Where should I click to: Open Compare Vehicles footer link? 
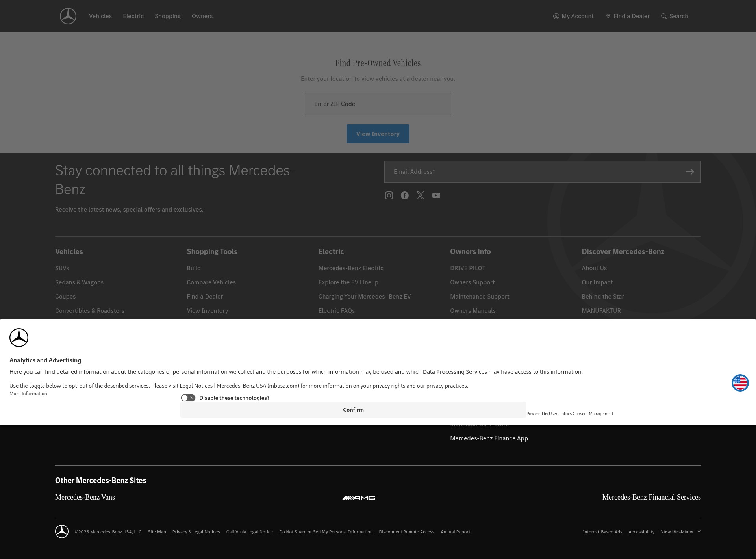[211, 282]
